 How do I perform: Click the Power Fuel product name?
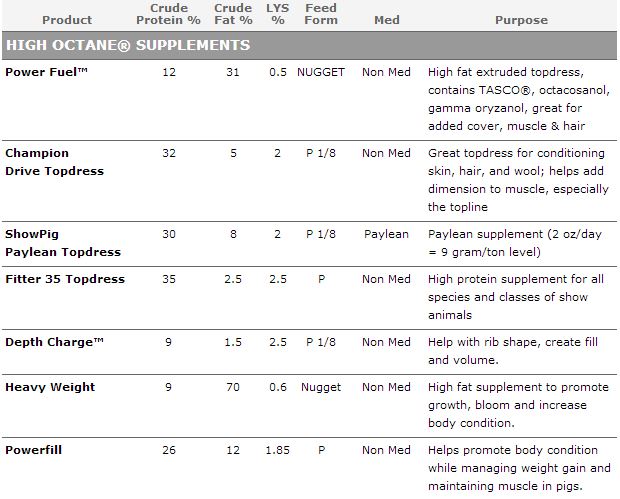[47, 72]
